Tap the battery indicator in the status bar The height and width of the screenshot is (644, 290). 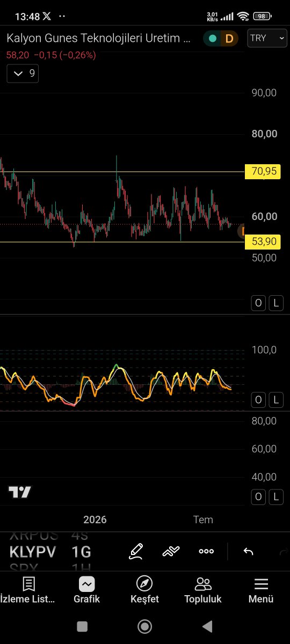point(262,16)
